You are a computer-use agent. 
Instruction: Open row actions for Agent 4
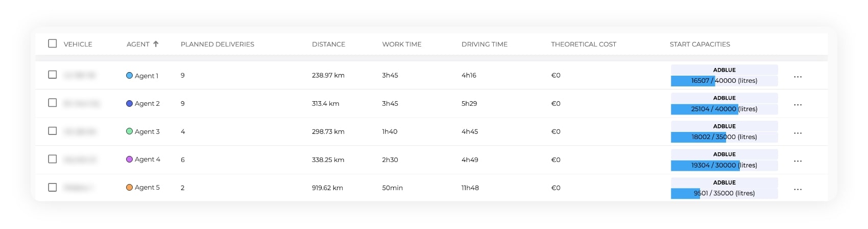click(798, 161)
